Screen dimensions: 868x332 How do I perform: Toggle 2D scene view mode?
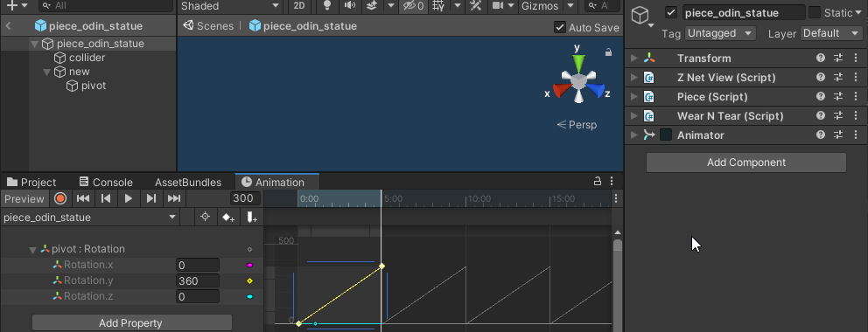point(299,5)
